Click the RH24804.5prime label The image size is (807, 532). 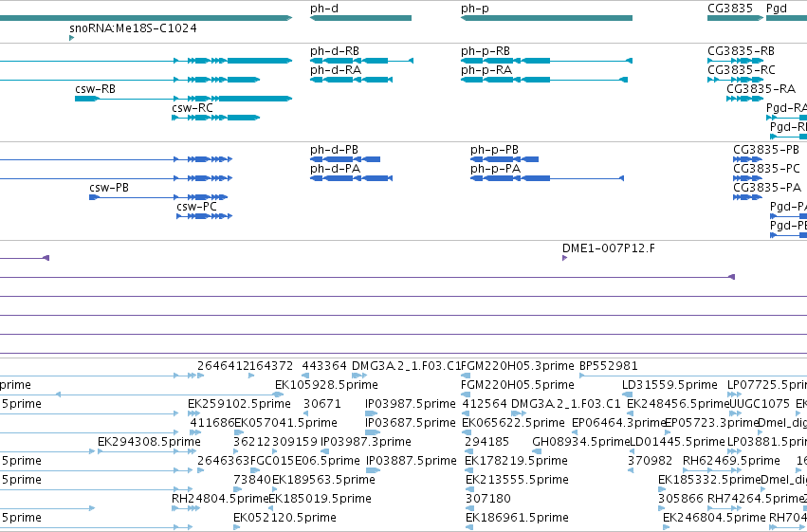pyautogui.click(x=220, y=499)
